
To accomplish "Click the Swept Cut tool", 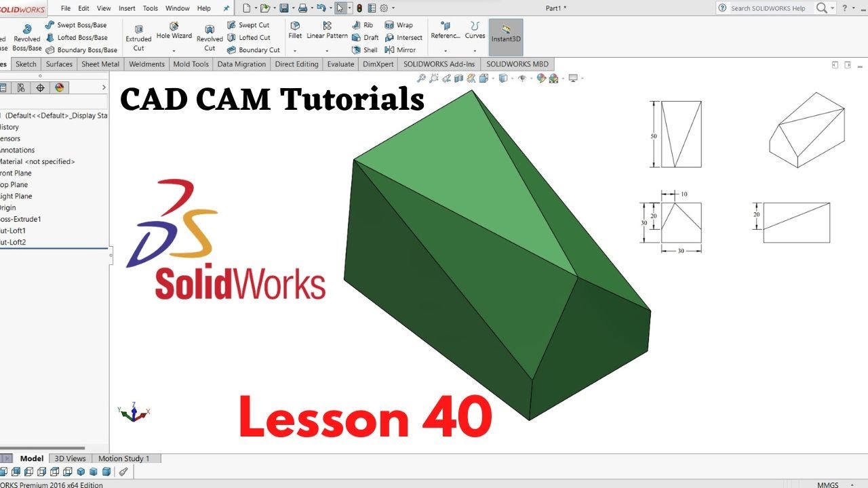I will click(248, 25).
